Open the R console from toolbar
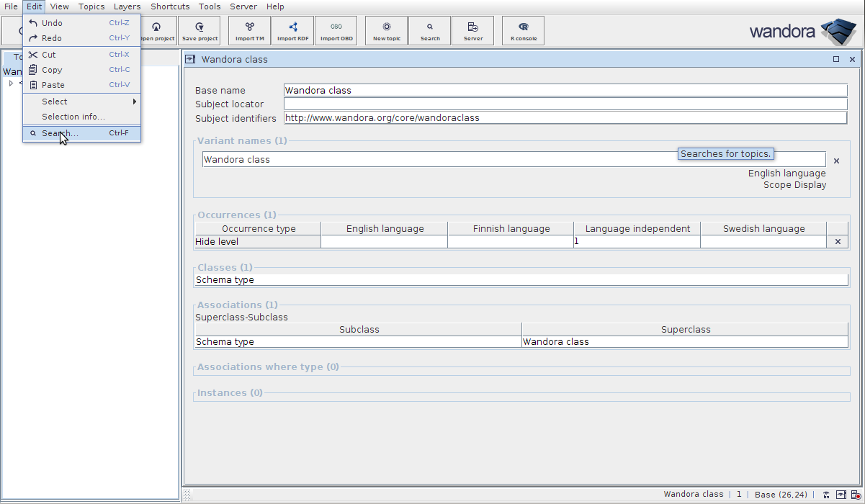 [524, 30]
